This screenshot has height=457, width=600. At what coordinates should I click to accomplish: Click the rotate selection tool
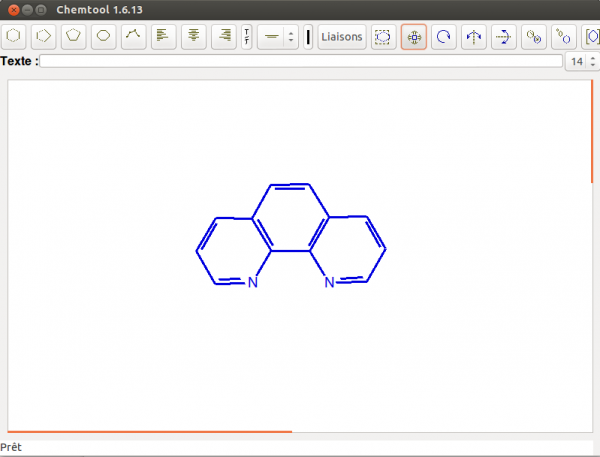point(444,37)
